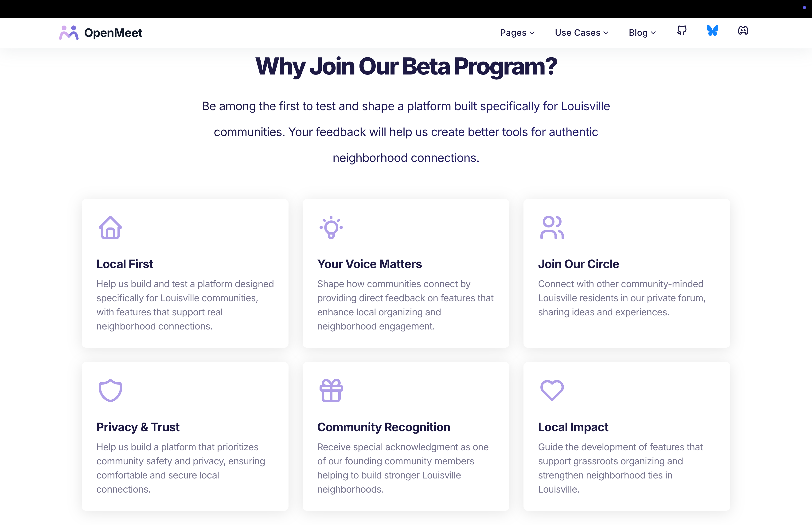Click the Privacy & Trust heading

point(138,427)
